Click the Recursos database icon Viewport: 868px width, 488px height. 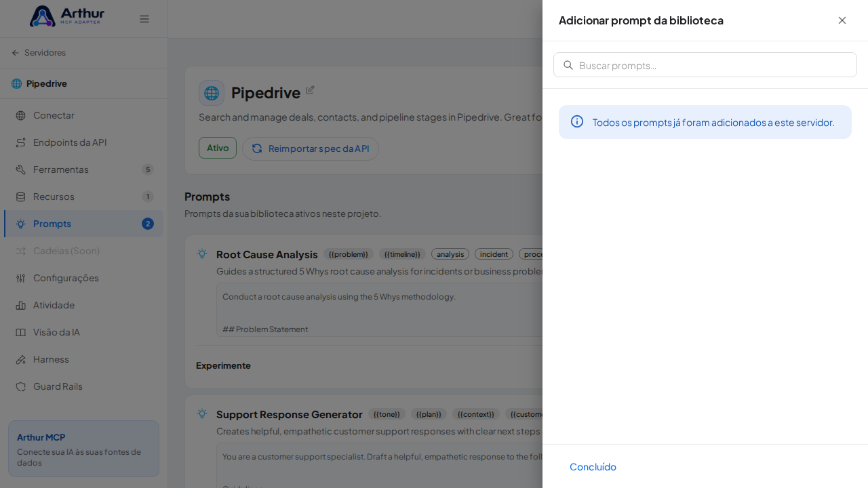click(21, 197)
